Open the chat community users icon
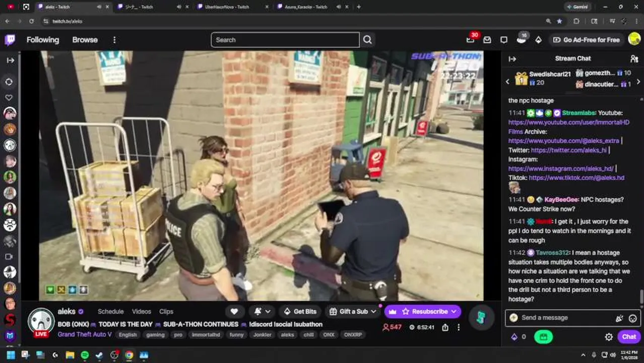The width and height of the screenshot is (644, 363). 634,59
